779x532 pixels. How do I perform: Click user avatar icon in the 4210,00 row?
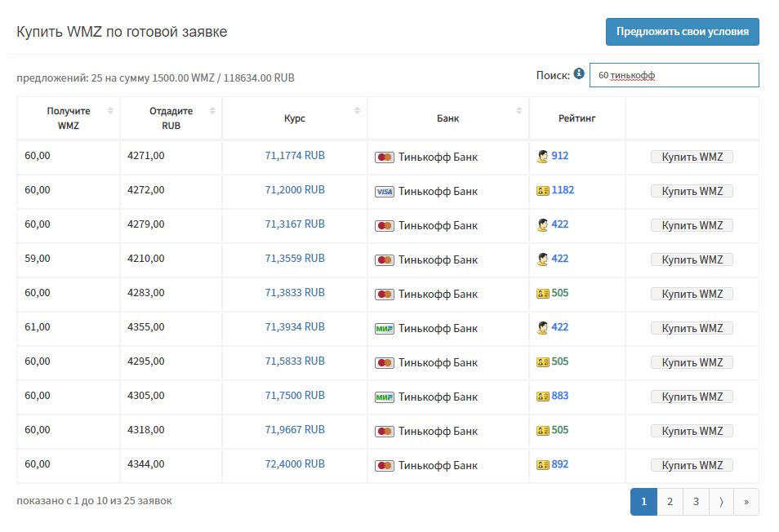click(542, 259)
